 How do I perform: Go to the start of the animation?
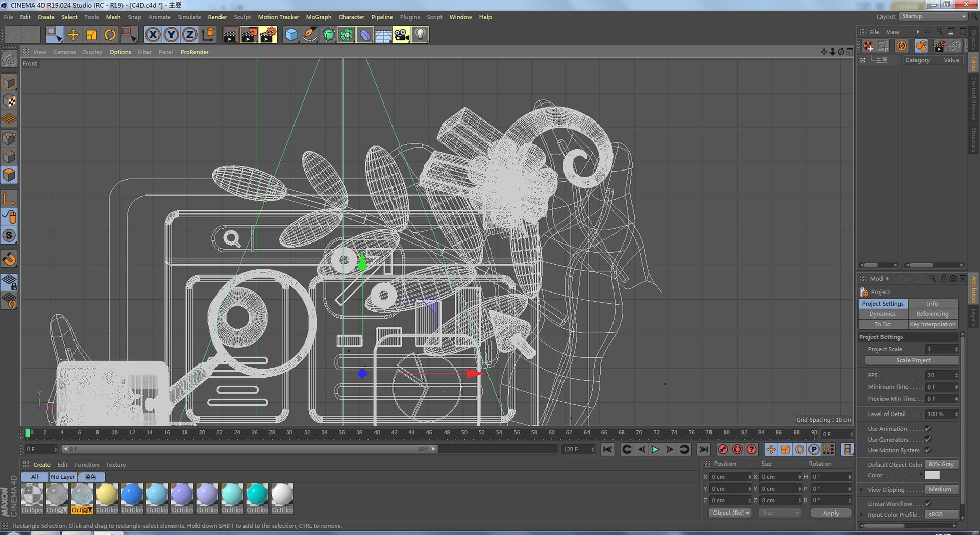[607, 449]
